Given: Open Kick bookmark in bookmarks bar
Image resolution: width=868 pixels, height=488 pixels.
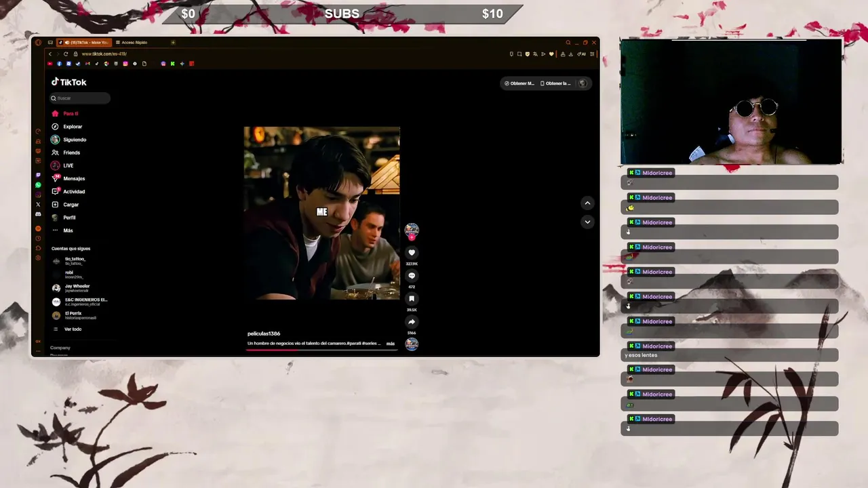Looking at the screenshot, I should coord(172,64).
